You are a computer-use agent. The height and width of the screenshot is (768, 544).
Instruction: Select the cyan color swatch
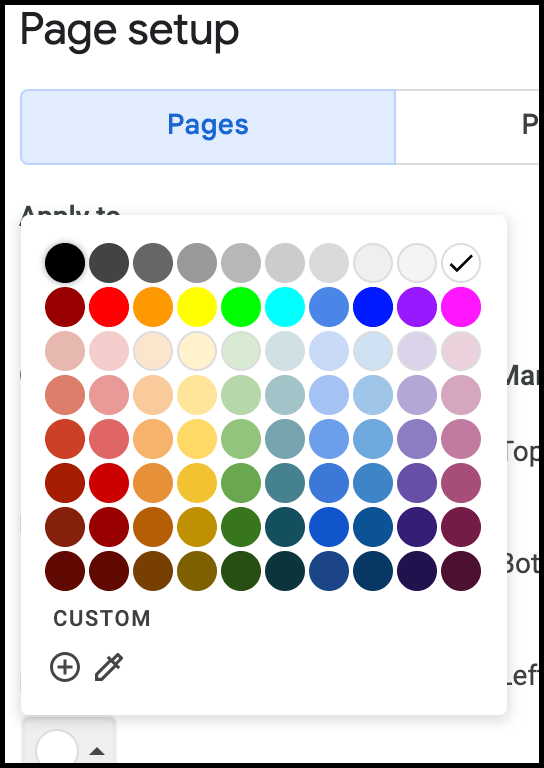pyautogui.click(x=285, y=307)
